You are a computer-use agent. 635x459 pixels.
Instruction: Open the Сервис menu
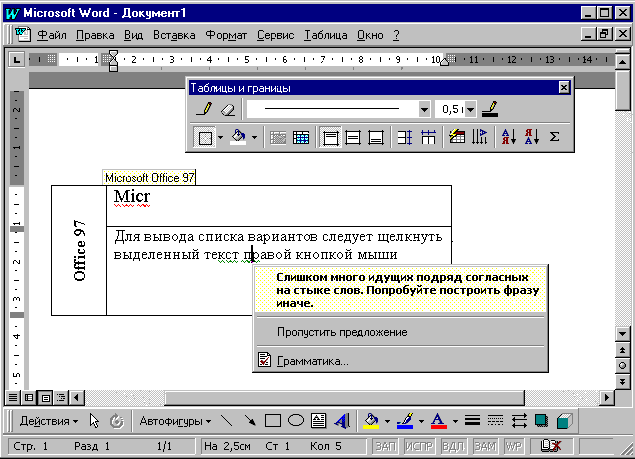275,35
